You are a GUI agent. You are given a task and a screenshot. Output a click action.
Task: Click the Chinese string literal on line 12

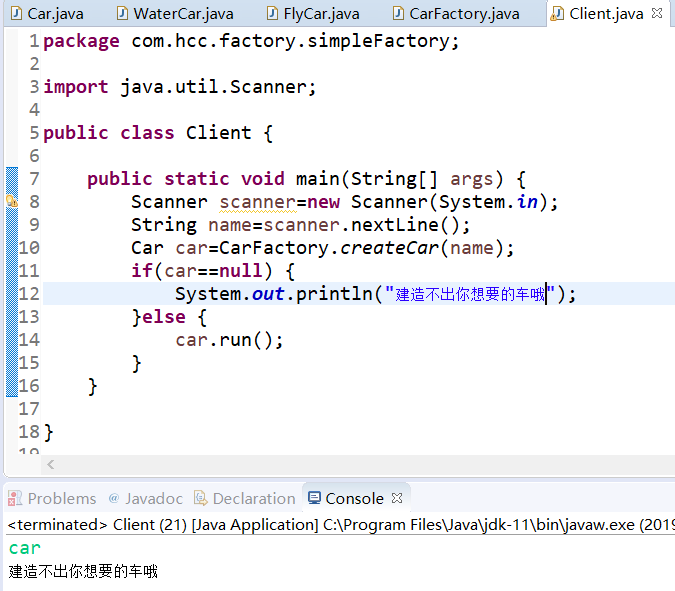[x=470, y=294]
